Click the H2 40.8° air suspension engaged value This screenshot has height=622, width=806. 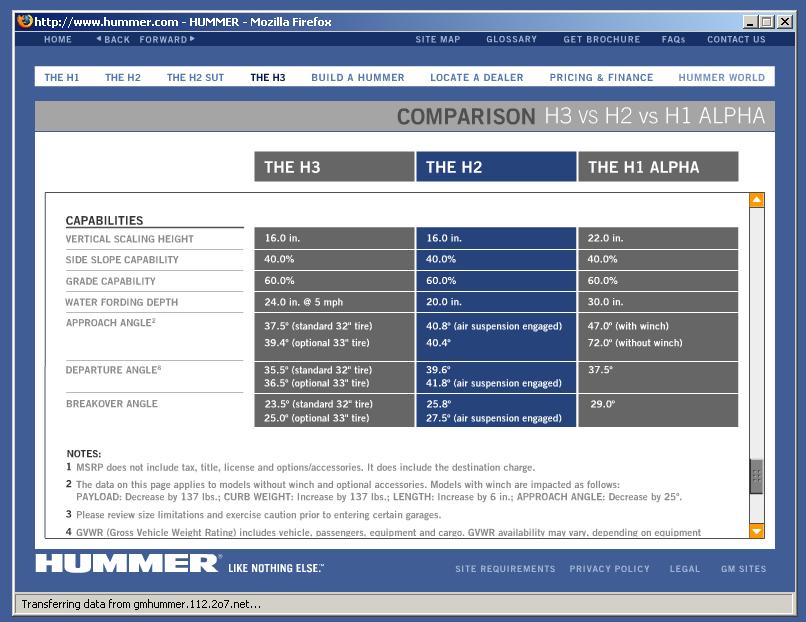coord(494,326)
